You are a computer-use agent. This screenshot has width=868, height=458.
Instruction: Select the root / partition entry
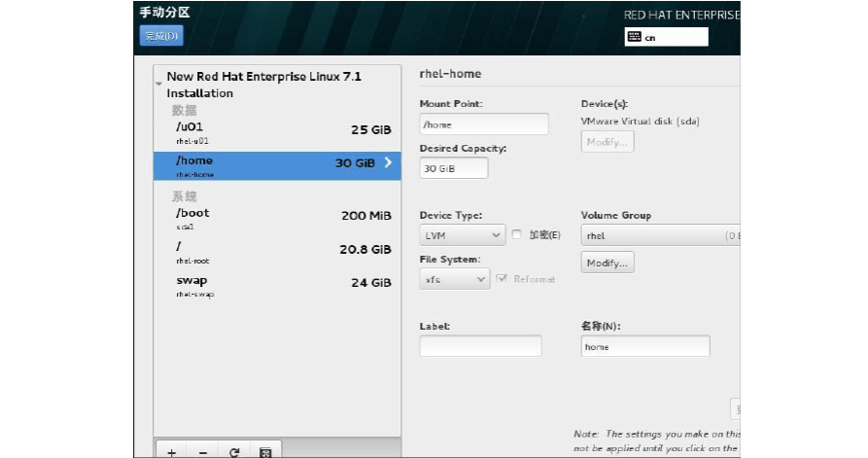(277, 252)
